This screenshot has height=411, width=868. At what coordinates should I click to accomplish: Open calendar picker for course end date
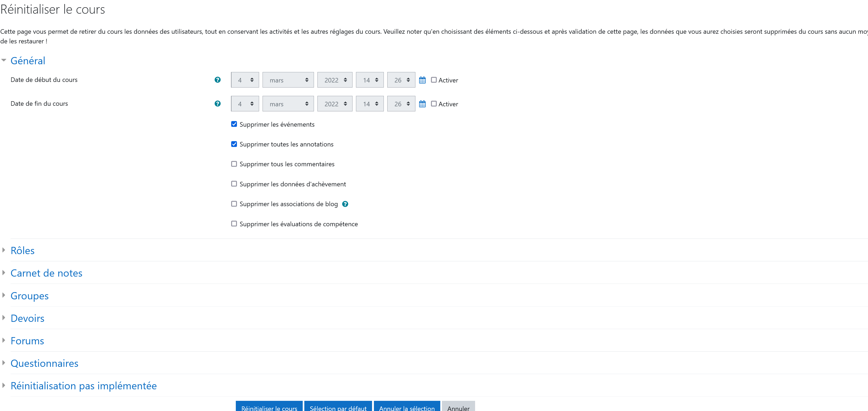(x=422, y=104)
